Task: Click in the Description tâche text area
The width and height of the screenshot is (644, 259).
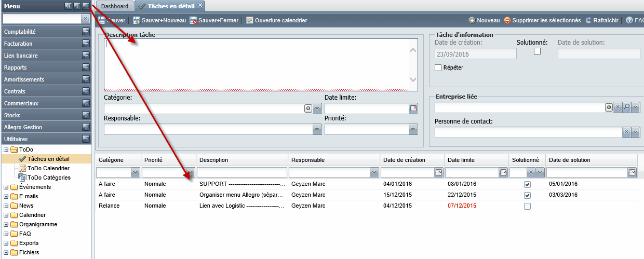Action: [261, 64]
